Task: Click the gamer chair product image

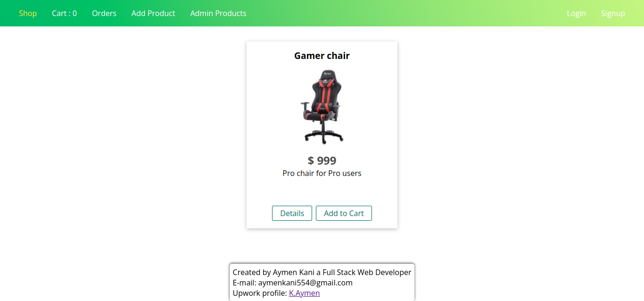Action: click(x=322, y=107)
